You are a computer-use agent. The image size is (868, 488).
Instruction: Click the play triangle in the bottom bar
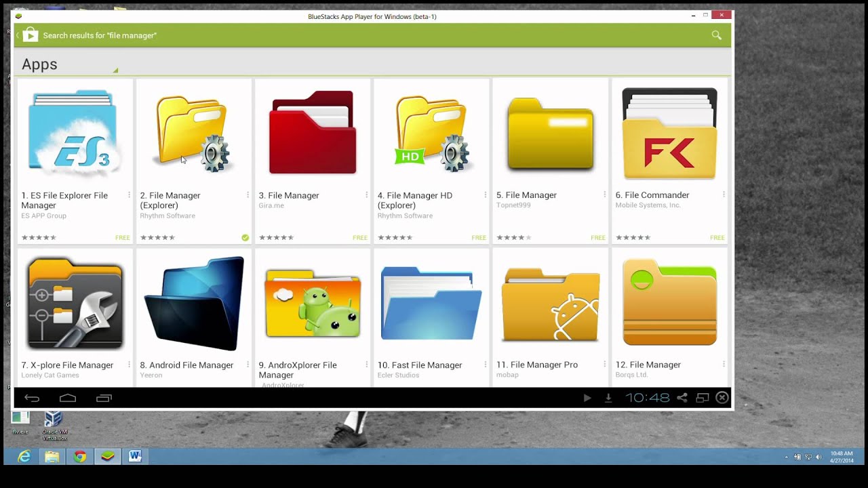(x=587, y=398)
